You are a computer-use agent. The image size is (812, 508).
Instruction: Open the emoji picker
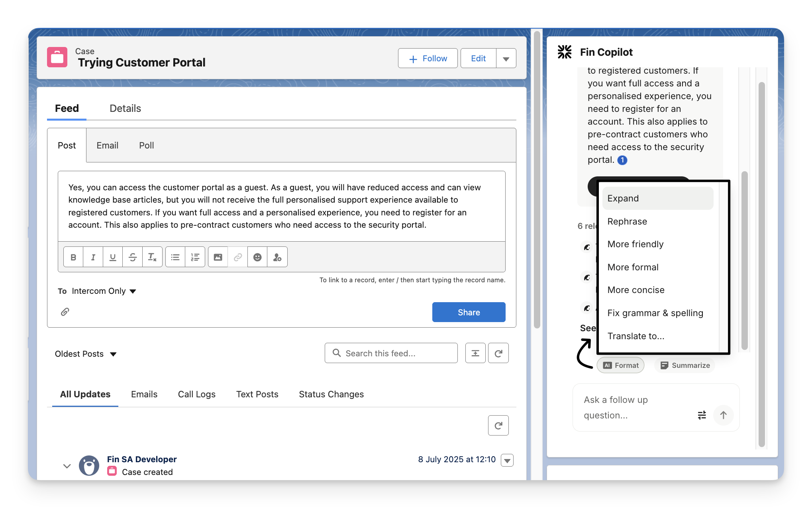[x=257, y=257]
